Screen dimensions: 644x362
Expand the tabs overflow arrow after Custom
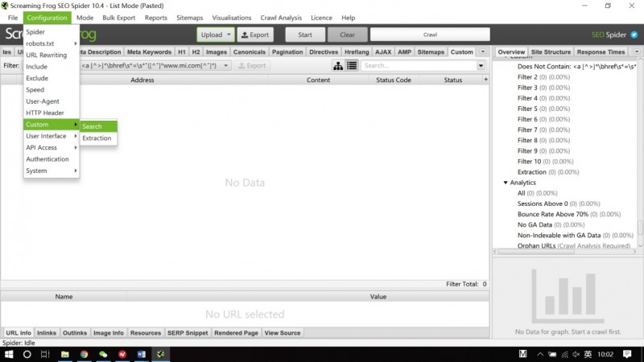pos(483,51)
